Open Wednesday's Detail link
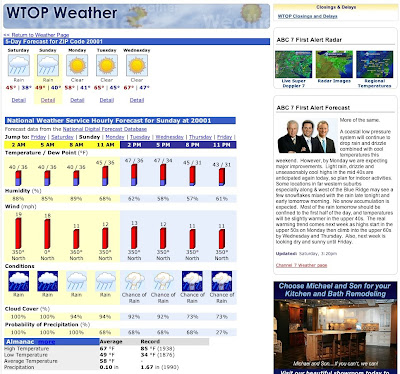The width and height of the screenshot is (400, 374). (x=137, y=100)
